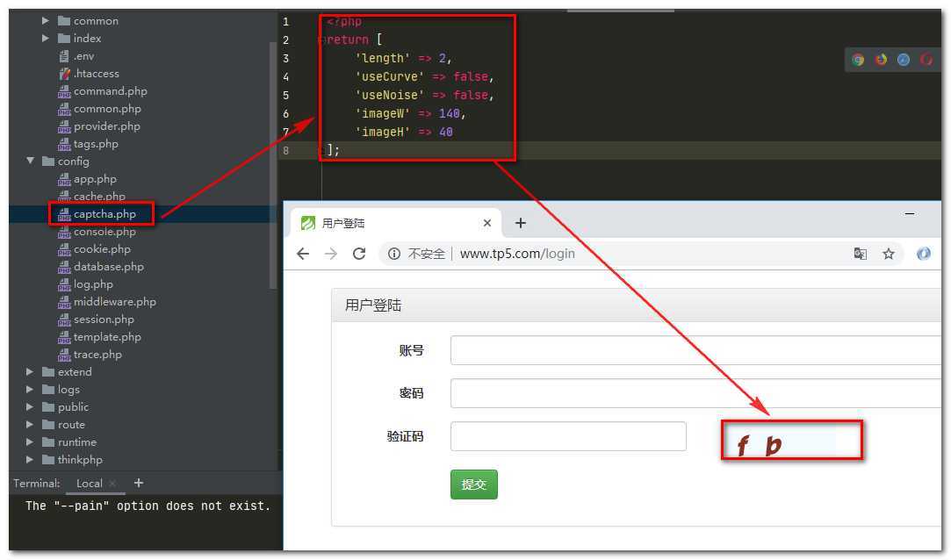Click the browser address bar URL
Viewport: 951px width, 560px height.
(517, 254)
